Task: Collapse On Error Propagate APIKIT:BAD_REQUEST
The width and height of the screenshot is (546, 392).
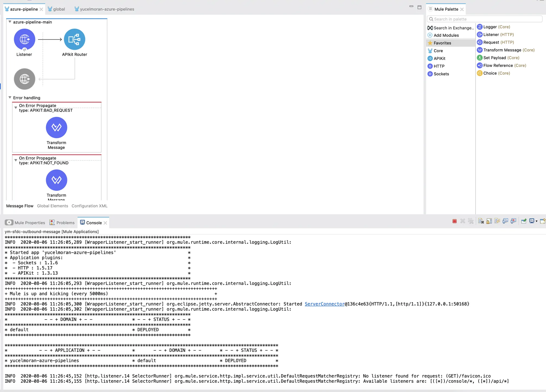Action: coord(16,108)
